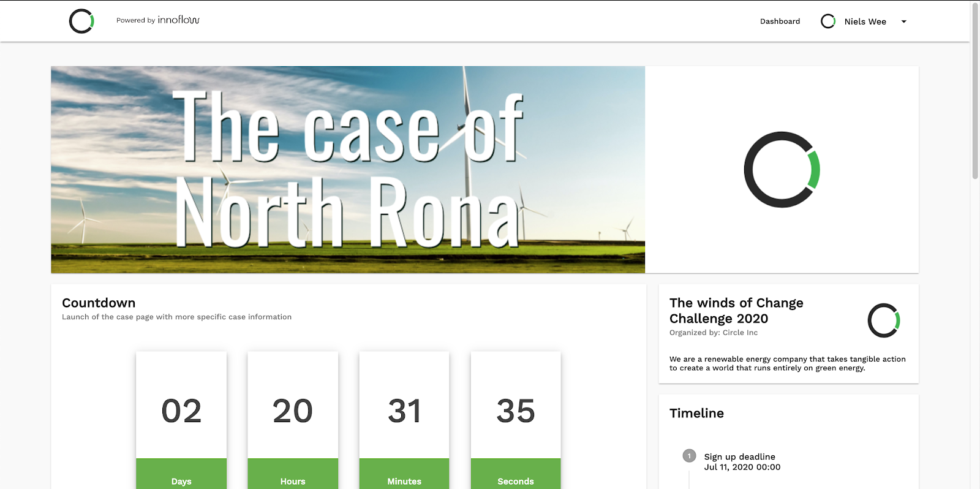980x489 pixels.
Task: Click the 31 Minutes countdown card
Action: pos(404,420)
